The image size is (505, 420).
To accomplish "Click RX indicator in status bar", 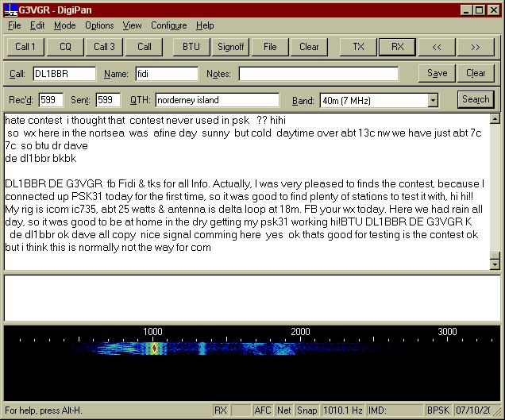I will point(221,410).
